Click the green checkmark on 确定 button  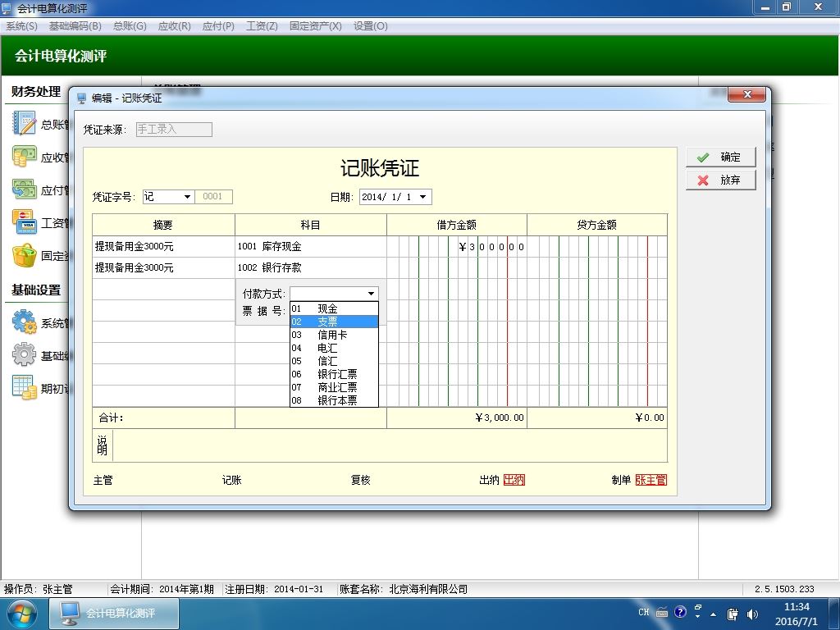tap(703, 157)
